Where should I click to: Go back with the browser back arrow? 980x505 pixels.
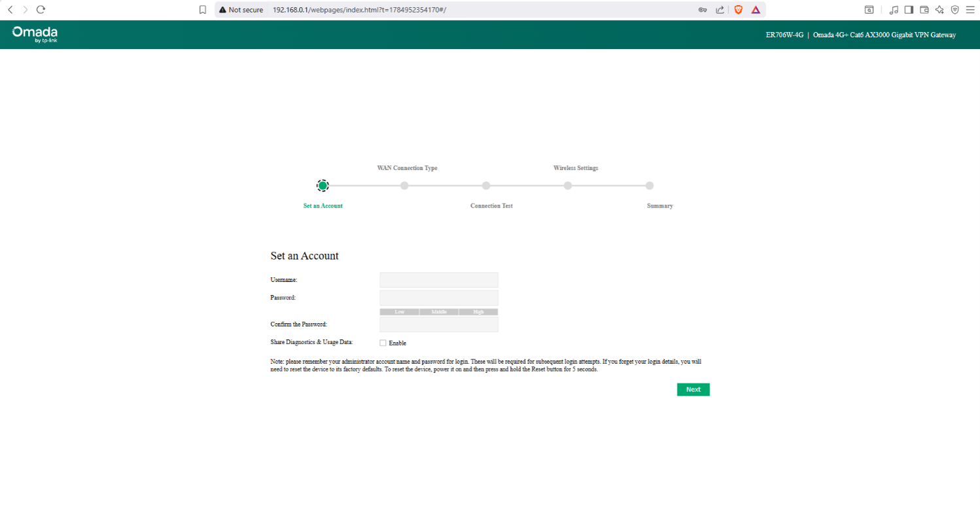coord(10,10)
